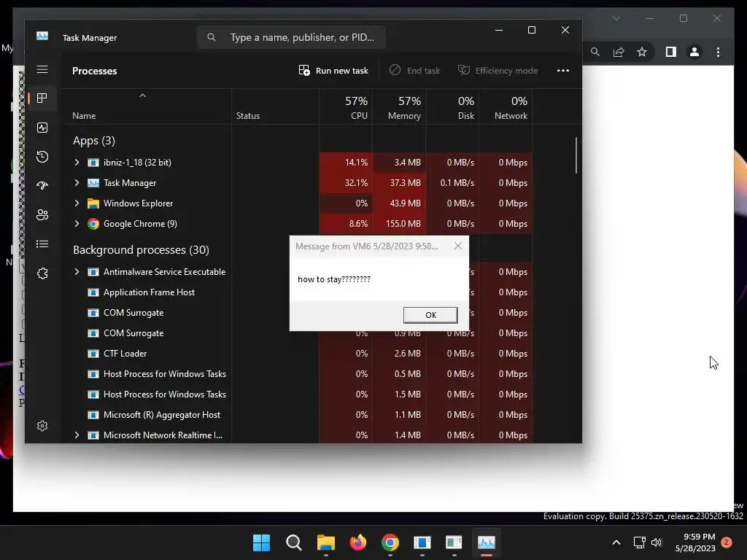Select the first COM Surrogate process
The image size is (747, 560).
point(133,313)
